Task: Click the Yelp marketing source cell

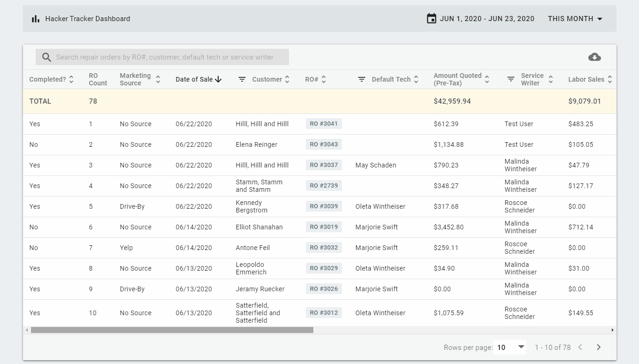Action: click(x=126, y=248)
